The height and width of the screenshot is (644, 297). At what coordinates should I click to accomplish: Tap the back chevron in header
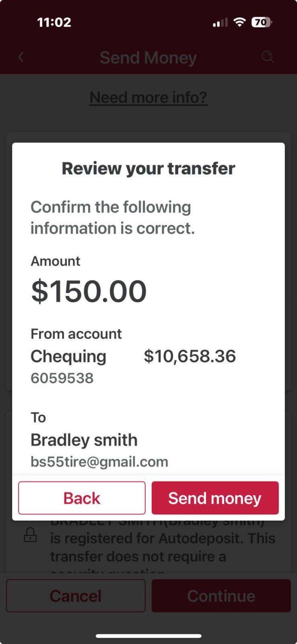[21, 57]
